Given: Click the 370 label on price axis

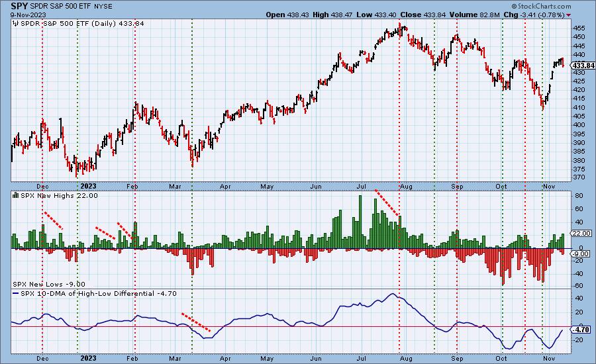Looking at the screenshot, I should [x=579, y=177].
